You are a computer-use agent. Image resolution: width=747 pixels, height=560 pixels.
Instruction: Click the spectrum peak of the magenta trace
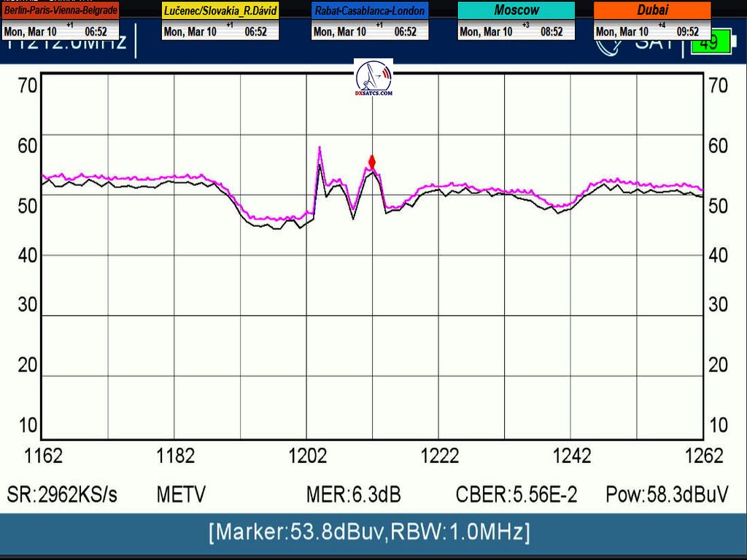point(320,148)
